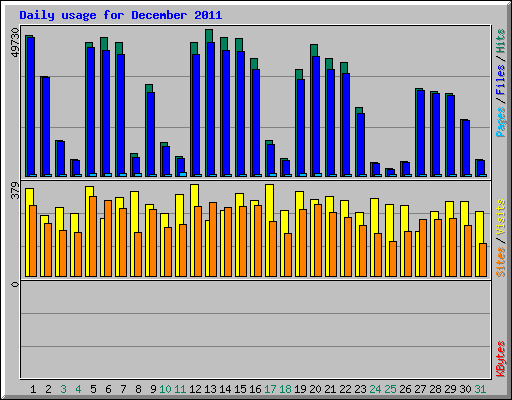The width and height of the screenshot is (512, 400).
Task: Click green weekend day label '11'
Action: (x=180, y=389)
